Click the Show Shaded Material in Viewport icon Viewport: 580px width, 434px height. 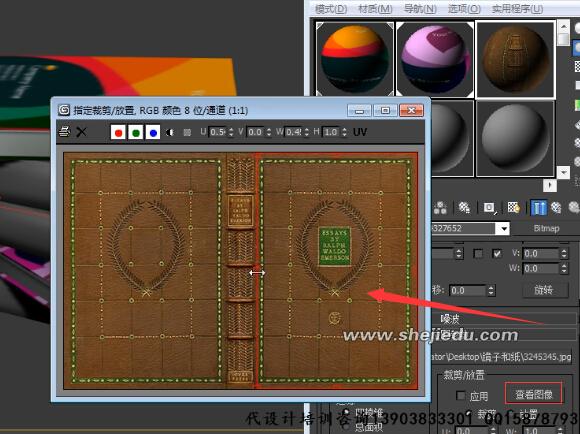point(513,208)
